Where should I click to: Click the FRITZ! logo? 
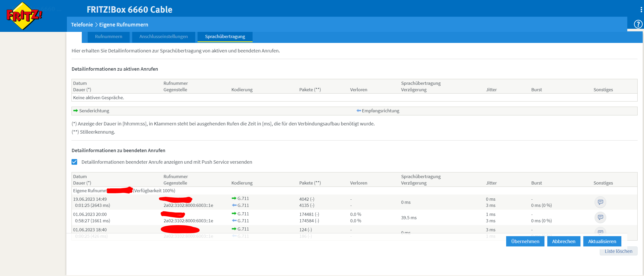(24, 16)
